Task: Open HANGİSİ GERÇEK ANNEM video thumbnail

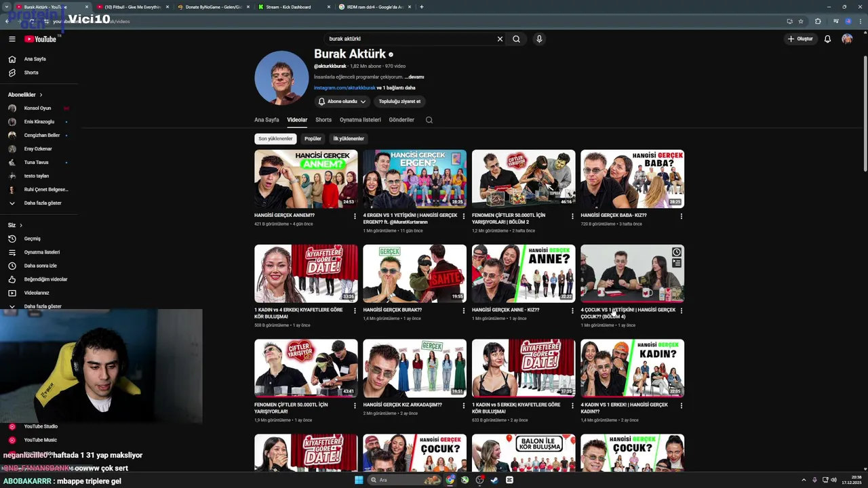Action: (x=306, y=179)
